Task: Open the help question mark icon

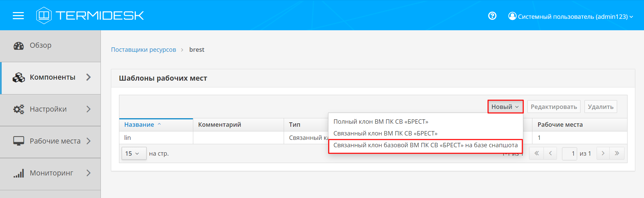Action: coord(492,16)
